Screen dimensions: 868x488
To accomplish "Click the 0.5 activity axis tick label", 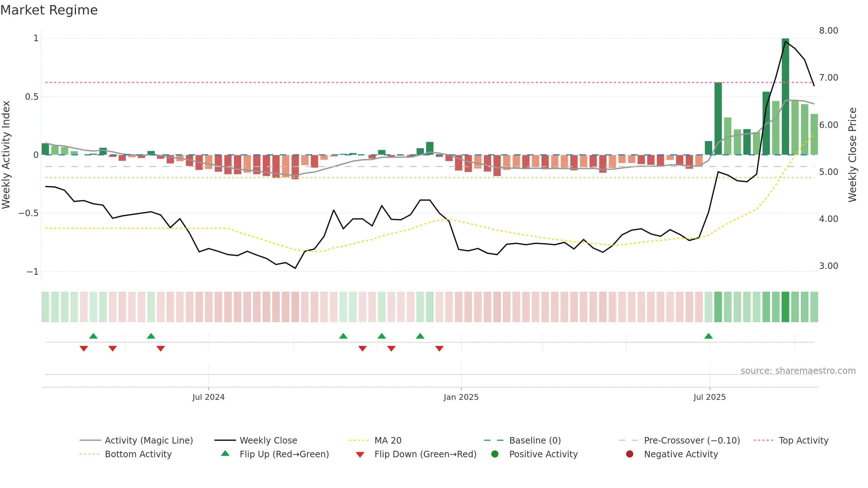I will [x=31, y=97].
